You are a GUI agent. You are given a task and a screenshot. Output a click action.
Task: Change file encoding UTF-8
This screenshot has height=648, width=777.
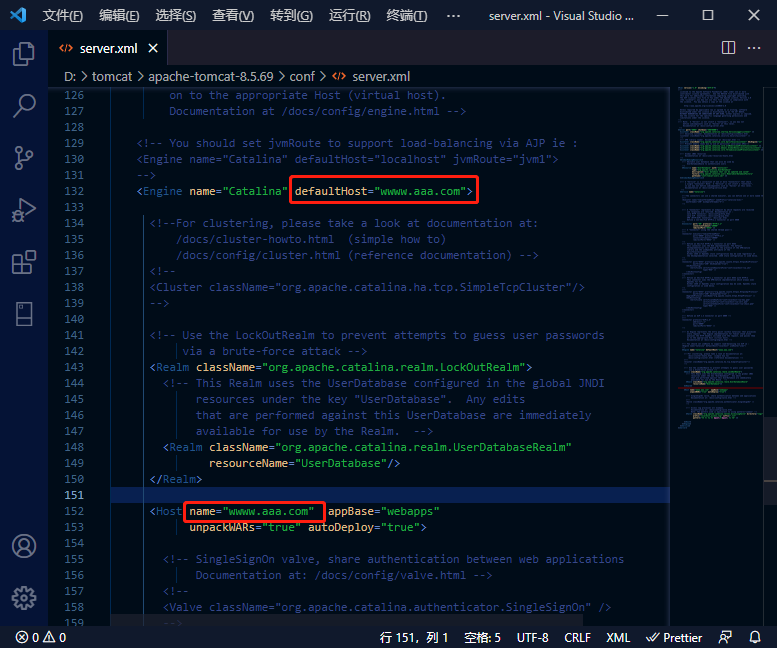click(x=532, y=637)
